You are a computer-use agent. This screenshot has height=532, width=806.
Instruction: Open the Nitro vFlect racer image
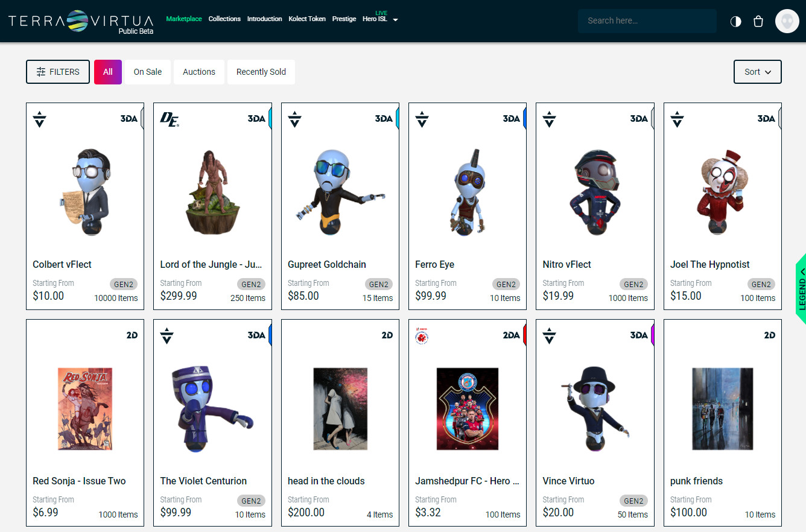[595, 192]
